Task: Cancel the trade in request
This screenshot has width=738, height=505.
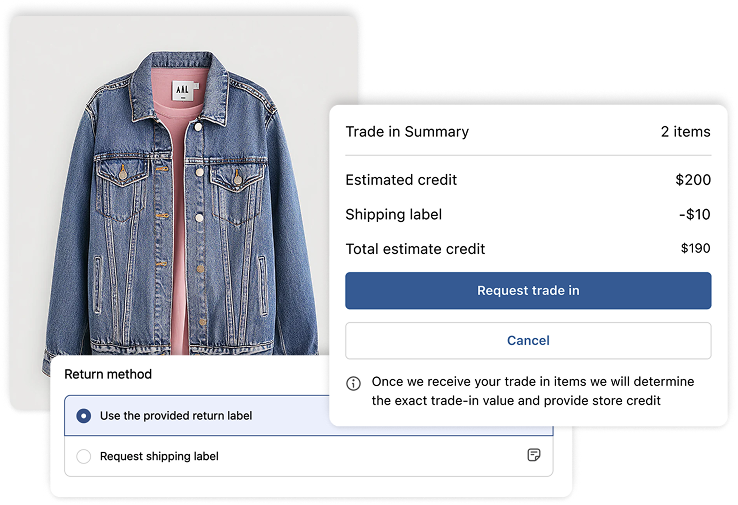Action: click(528, 341)
